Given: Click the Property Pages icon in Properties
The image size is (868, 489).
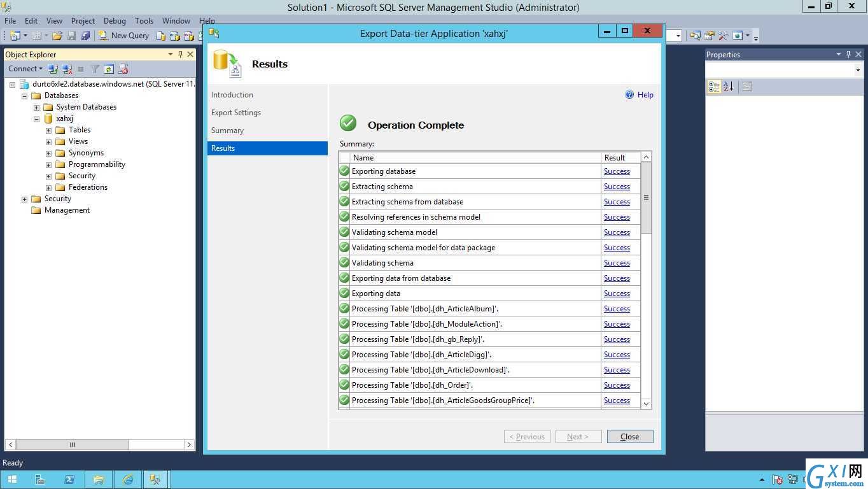Looking at the screenshot, I should point(747,86).
